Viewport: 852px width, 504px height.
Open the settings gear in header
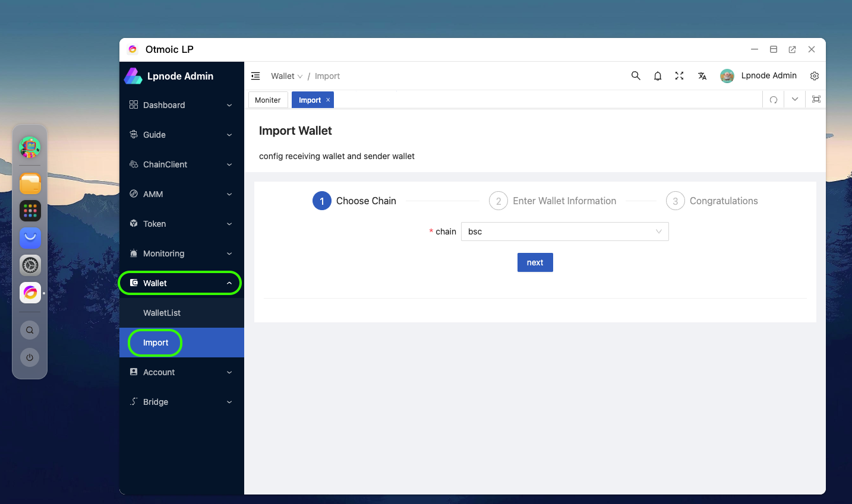[815, 76]
